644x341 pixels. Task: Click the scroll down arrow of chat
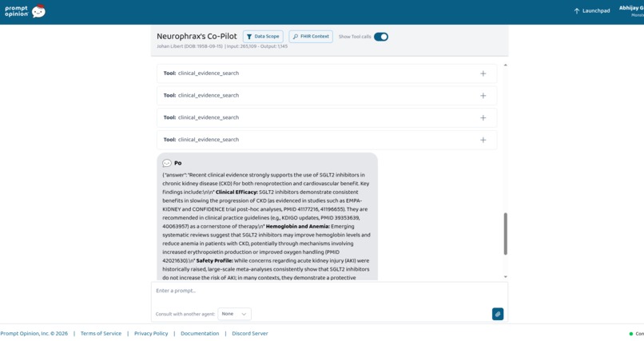(x=505, y=277)
